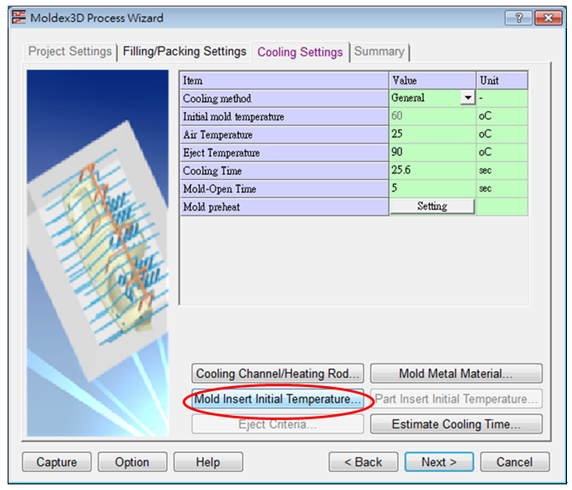Open the Summary tab
This screenshot has width=572, height=490.
379,51
